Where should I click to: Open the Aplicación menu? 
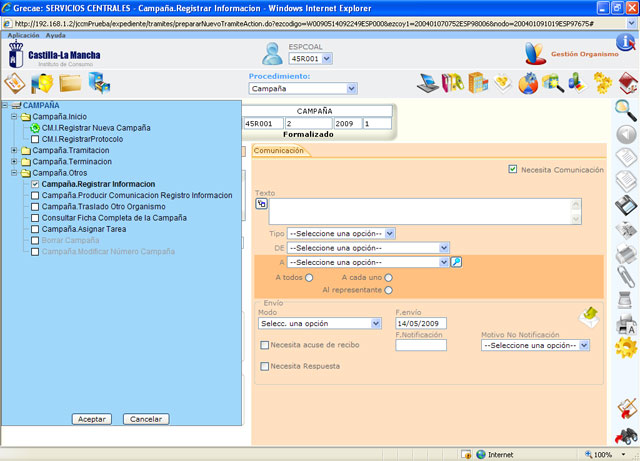[x=23, y=36]
